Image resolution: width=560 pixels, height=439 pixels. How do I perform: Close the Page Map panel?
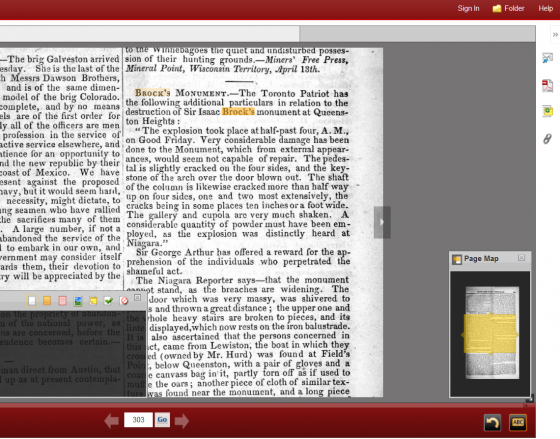(x=521, y=258)
